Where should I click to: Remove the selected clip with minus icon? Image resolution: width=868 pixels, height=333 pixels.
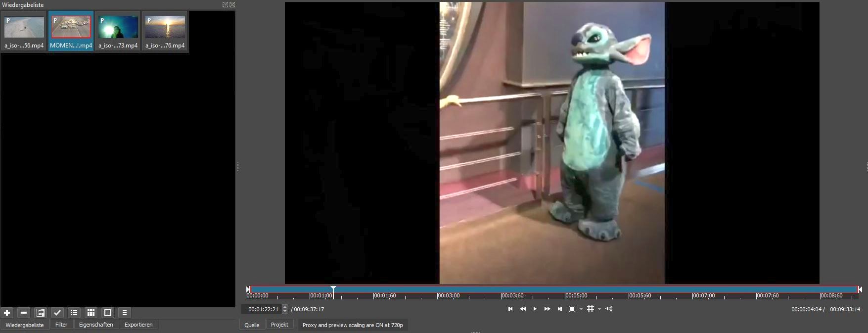coord(24,313)
